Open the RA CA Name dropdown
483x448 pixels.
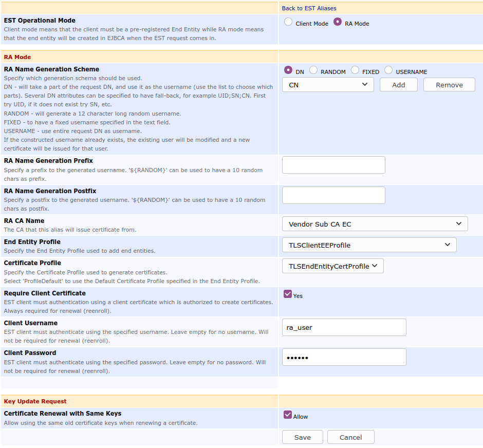375,224
